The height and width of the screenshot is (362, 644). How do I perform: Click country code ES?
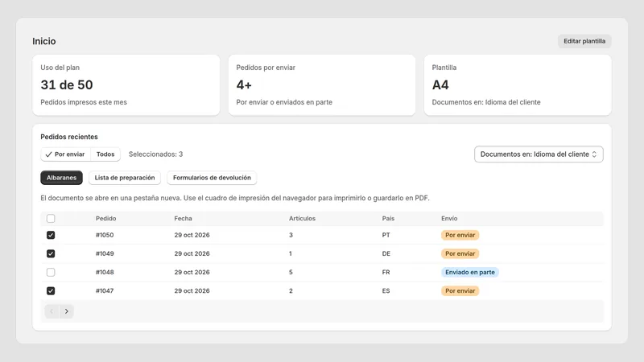click(386, 290)
